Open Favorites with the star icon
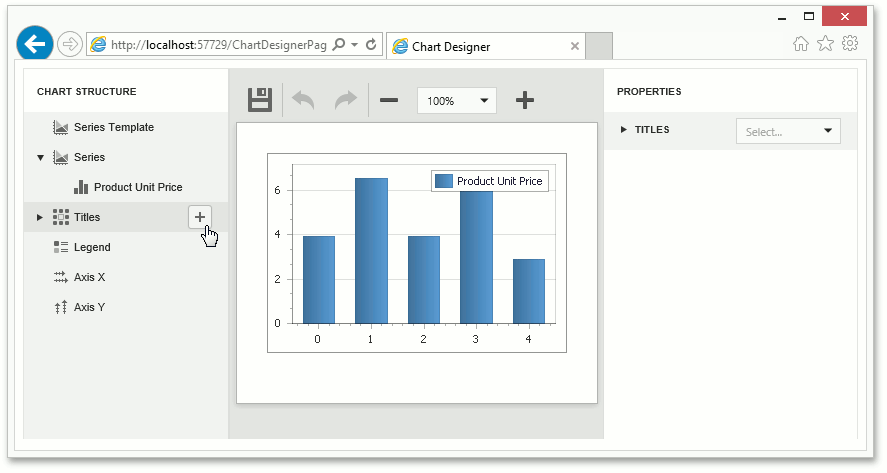This screenshot has height=473, width=887. (x=825, y=43)
